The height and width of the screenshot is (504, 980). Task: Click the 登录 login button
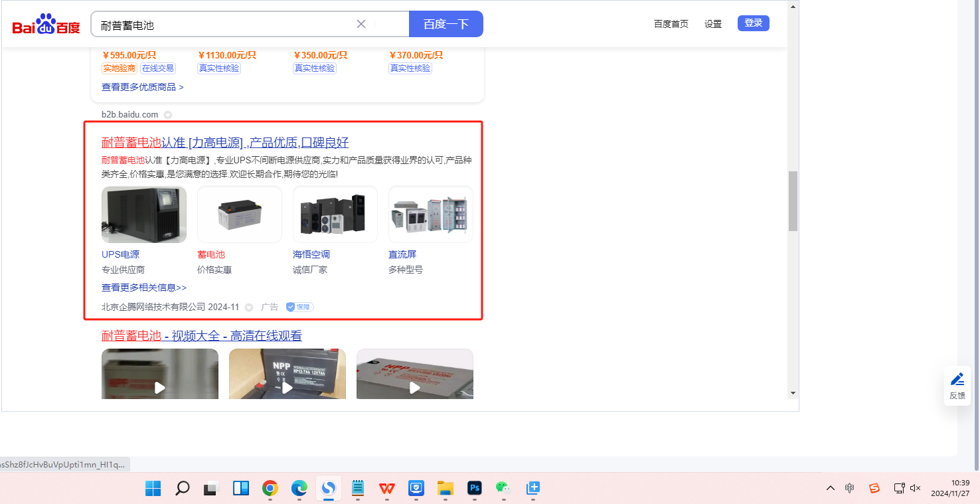(754, 23)
